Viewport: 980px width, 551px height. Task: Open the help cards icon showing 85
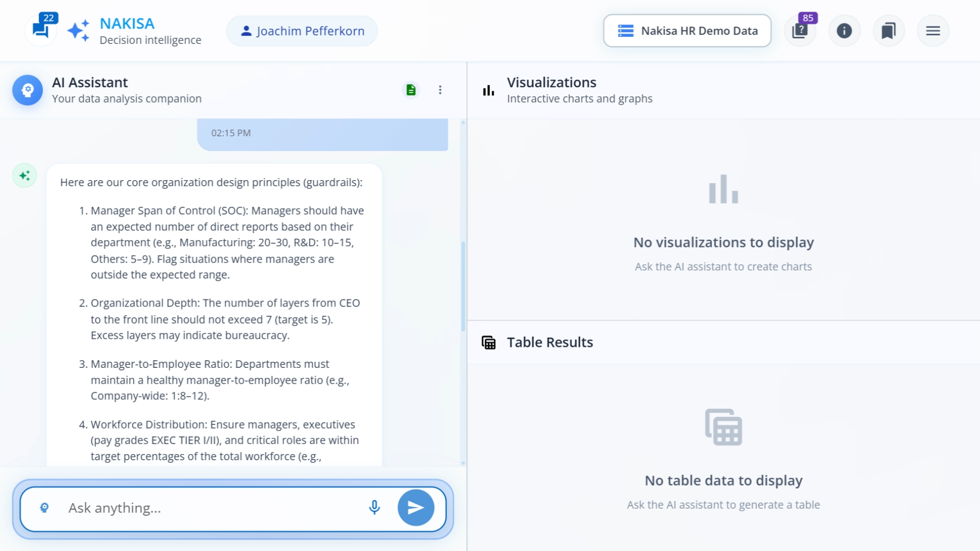coord(799,31)
